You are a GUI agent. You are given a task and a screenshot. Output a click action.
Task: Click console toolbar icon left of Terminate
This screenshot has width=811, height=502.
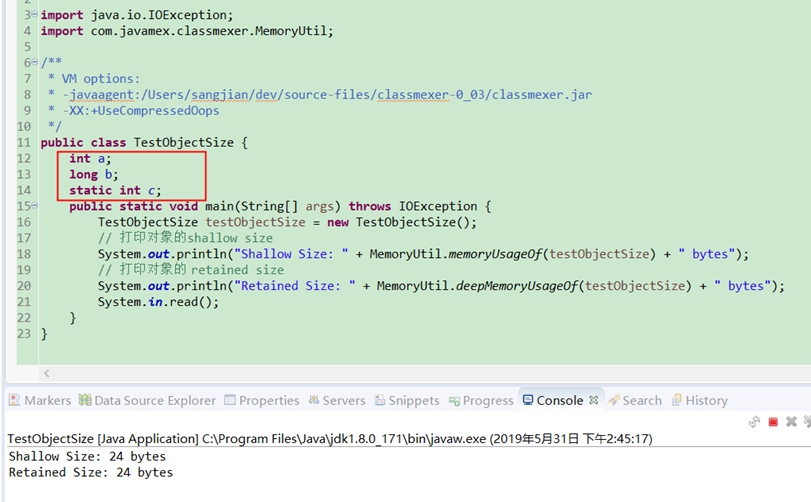pos(755,422)
